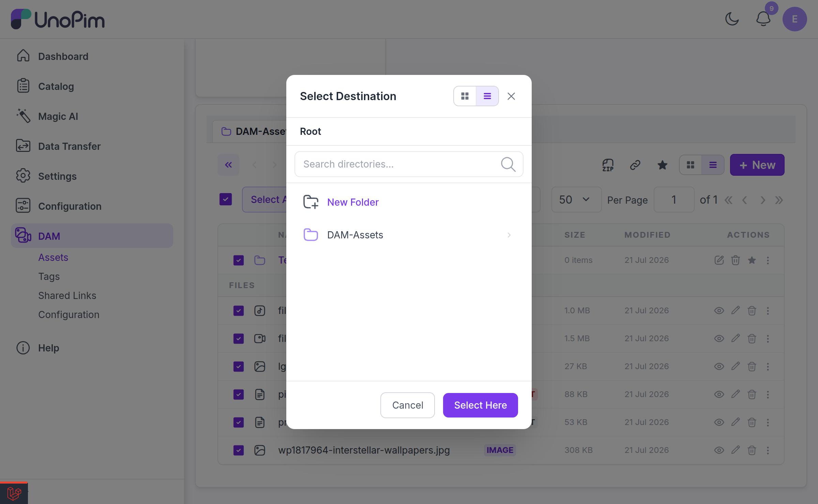The width and height of the screenshot is (818, 504).
Task: Open more options for 308 KB file
Action: [768, 450]
